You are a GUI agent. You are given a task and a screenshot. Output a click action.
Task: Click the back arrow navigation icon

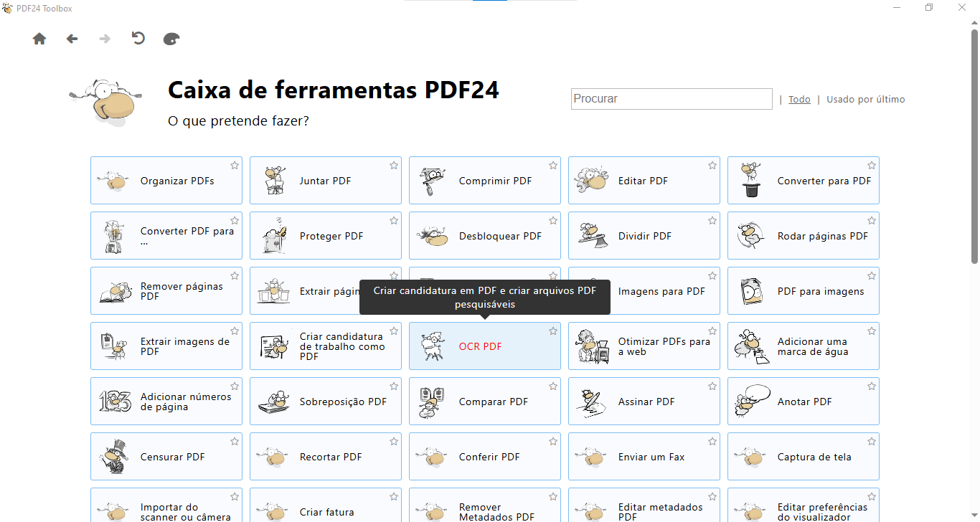pyautogui.click(x=72, y=39)
